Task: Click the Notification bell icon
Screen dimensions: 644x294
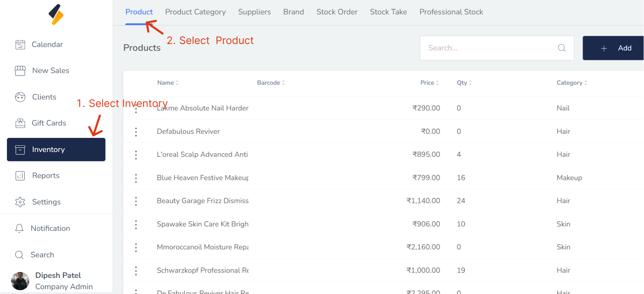Action: pyautogui.click(x=19, y=228)
